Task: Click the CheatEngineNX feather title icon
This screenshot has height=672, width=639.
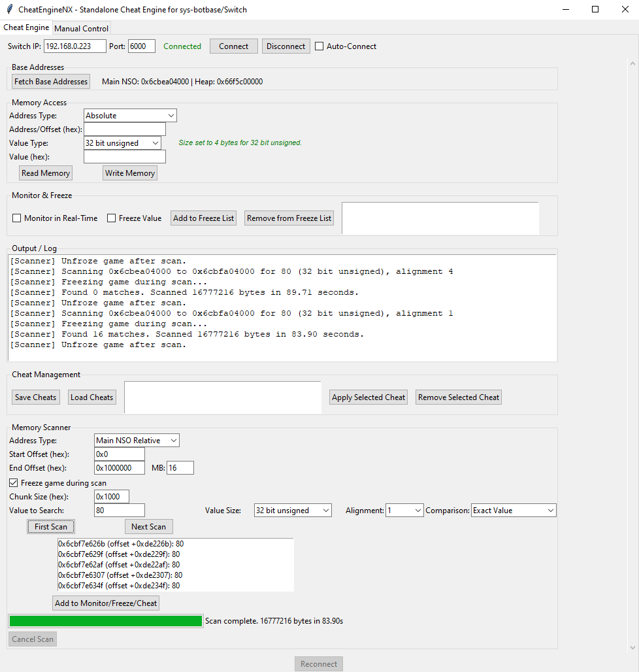Action: tap(9, 9)
